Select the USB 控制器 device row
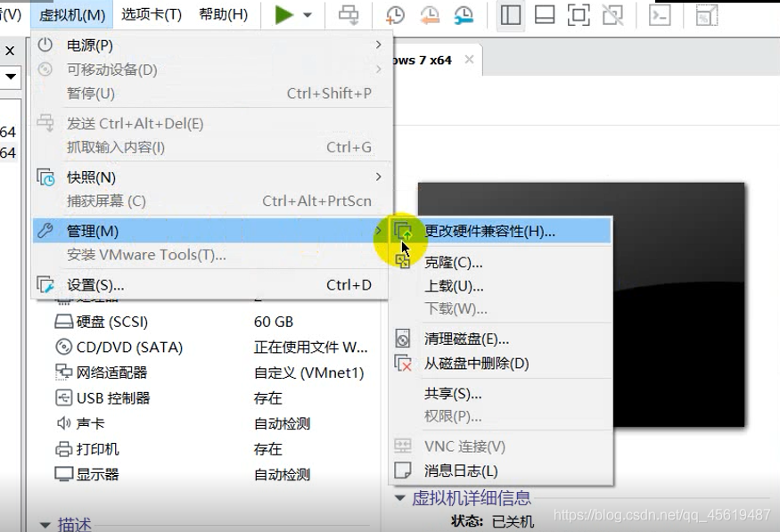This screenshot has height=532, width=780. pos(212,397)
